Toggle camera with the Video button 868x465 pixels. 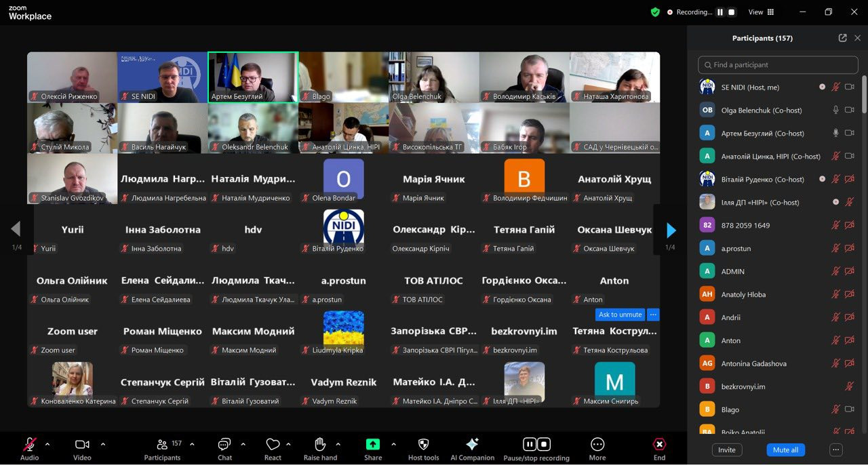(x=82, y=445)
